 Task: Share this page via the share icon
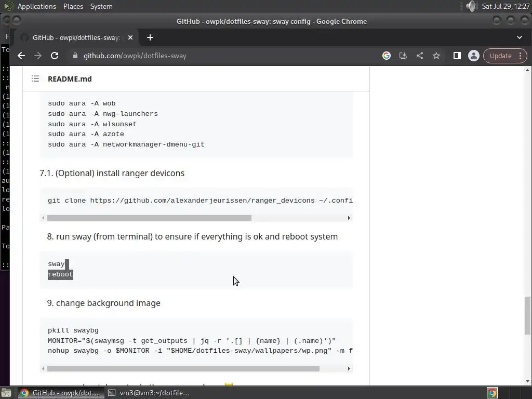click(x=420, y=56)
